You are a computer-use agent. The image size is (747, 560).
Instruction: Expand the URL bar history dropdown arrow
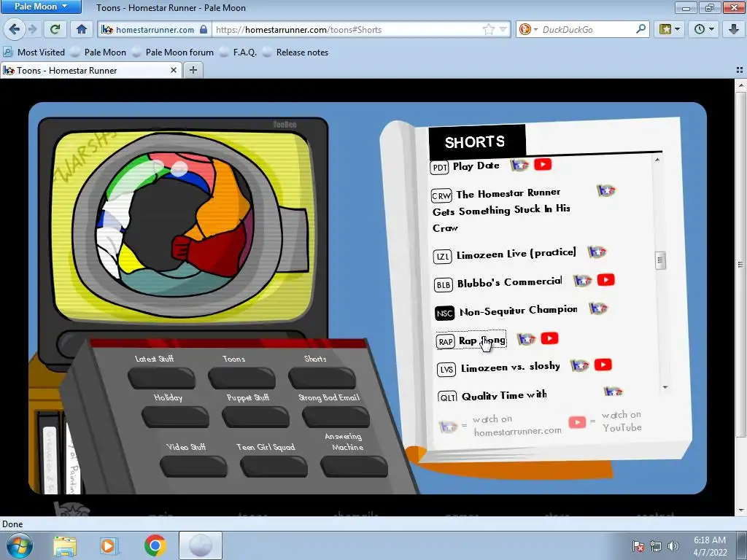coord(503,29)
